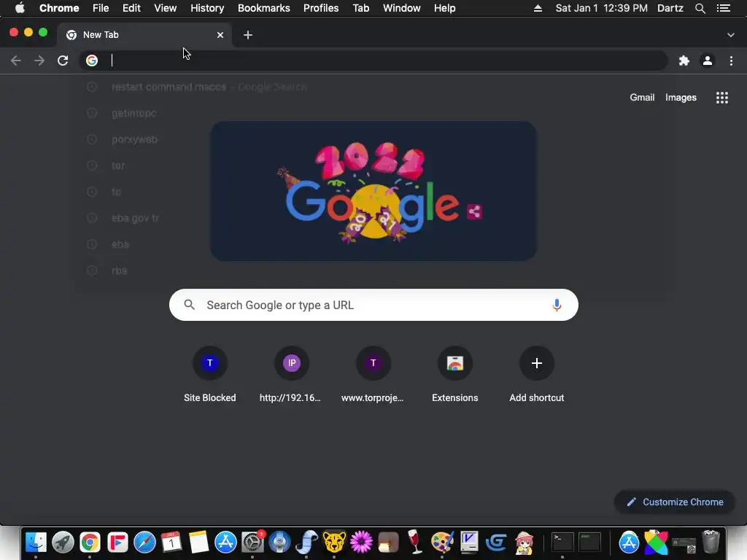The width and height of the screenshot is (747, 560).
Task: Open Safari from the Dock
Action: coord(144,542)
